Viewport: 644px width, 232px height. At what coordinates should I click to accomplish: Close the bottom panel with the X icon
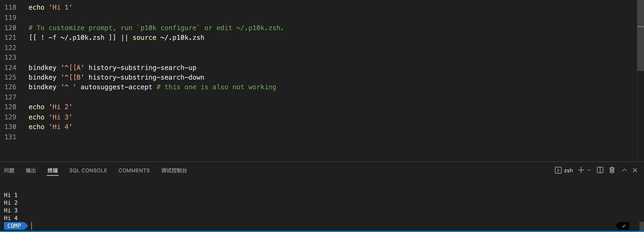point(635,170)
